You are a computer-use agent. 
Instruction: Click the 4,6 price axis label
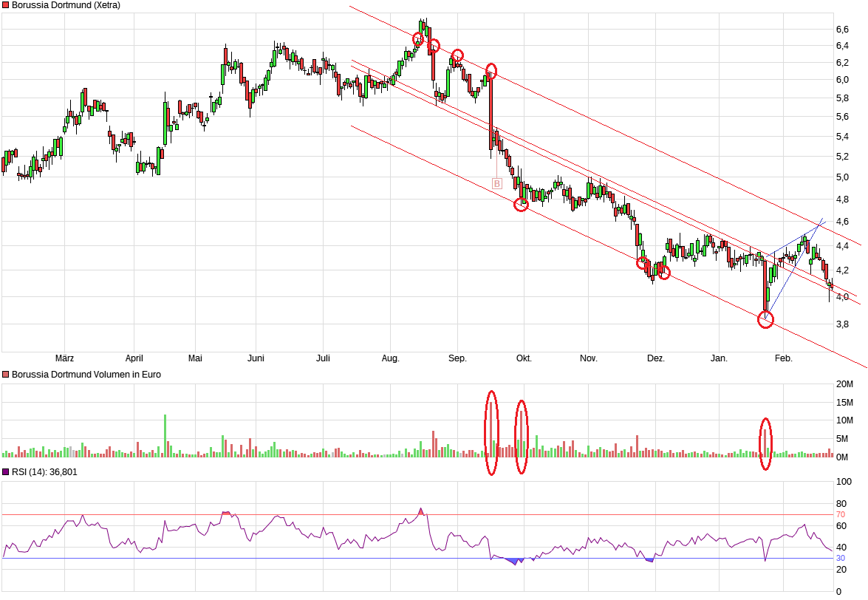pos(843,222)
